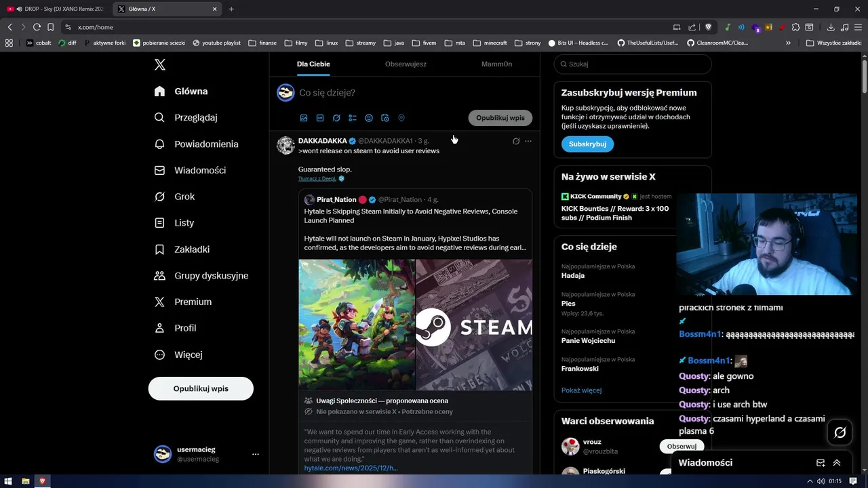Open the Profil person icon
Viewport: 868px width, 488px height.
tap(159, 328)
